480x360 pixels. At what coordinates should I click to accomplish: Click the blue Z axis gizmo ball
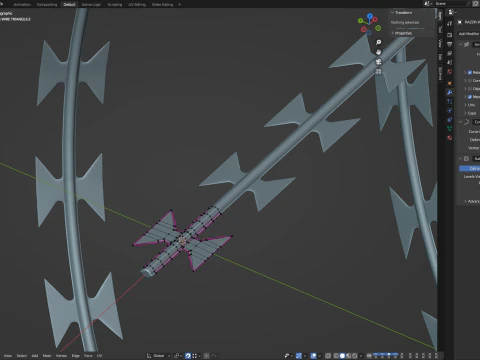(x=370, y=15)
